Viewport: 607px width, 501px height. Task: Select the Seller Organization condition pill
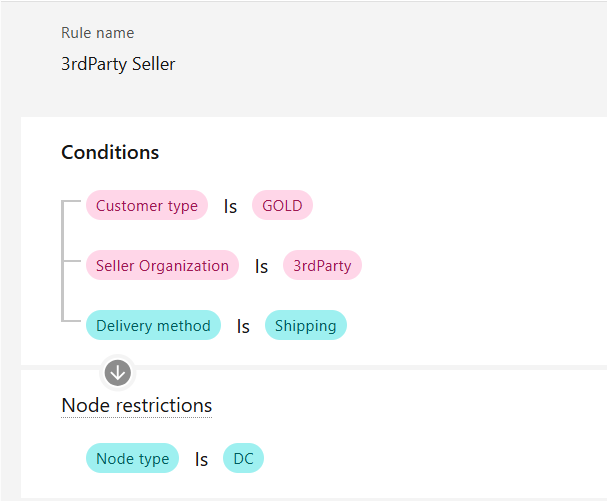[162, 266]
